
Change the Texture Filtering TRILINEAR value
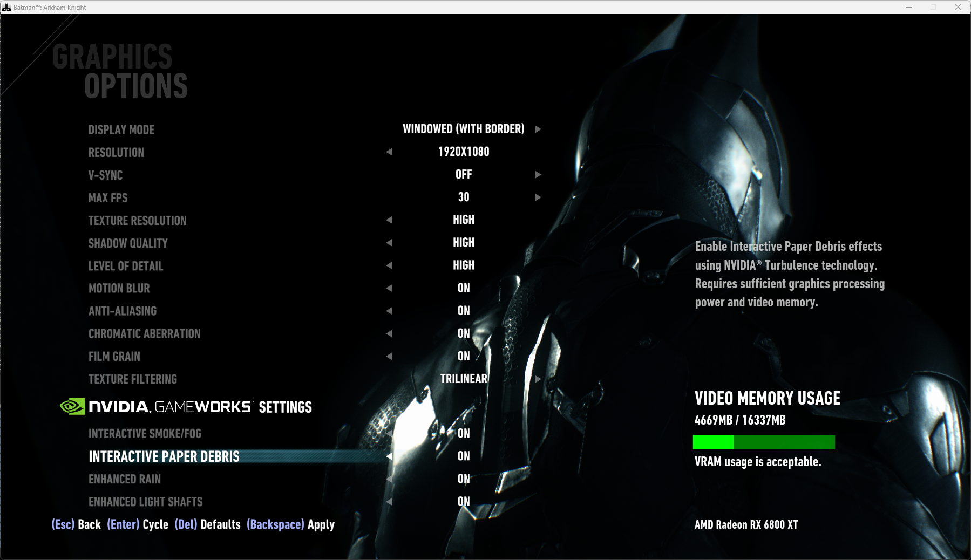coord(464,379)
